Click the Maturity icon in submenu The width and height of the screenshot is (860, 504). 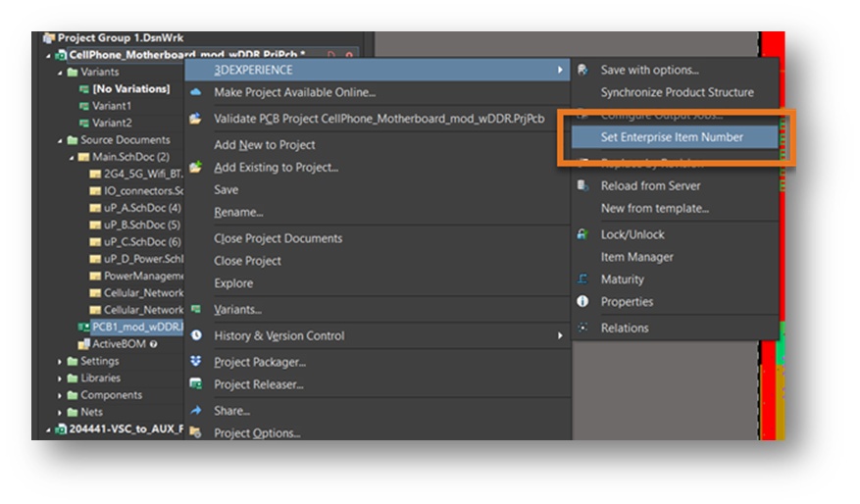pos(583,279)
